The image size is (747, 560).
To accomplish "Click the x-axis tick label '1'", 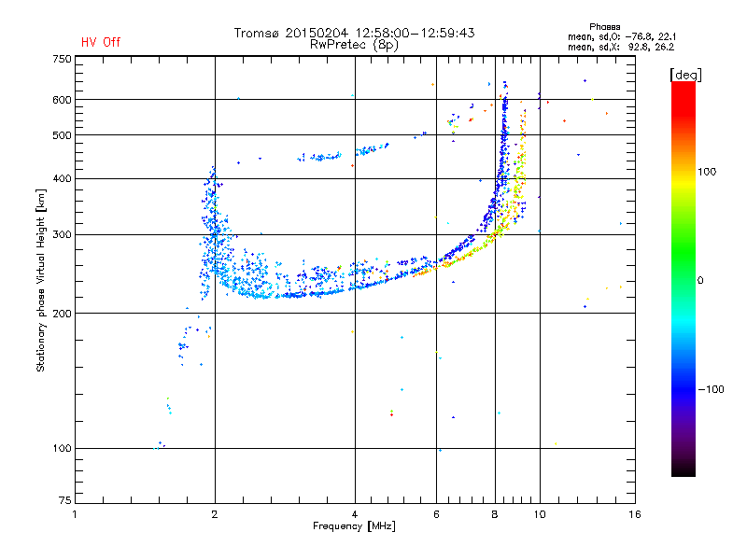I will 75,514.
